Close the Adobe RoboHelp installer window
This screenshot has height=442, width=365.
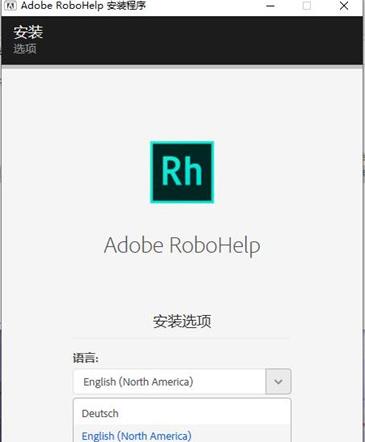tap(344, 6)
